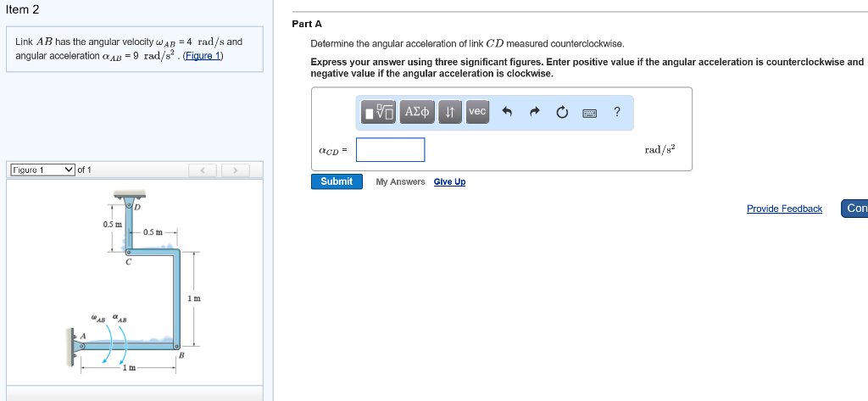The height and width of the screenshot is (401, 868).
Task: Open My Answers history
Action: tap(400, 181)
